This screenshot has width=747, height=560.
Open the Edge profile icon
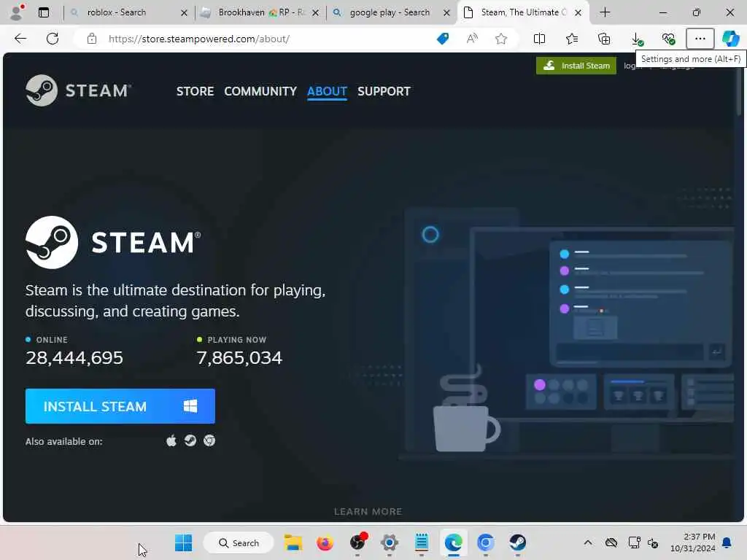point(17,12)
